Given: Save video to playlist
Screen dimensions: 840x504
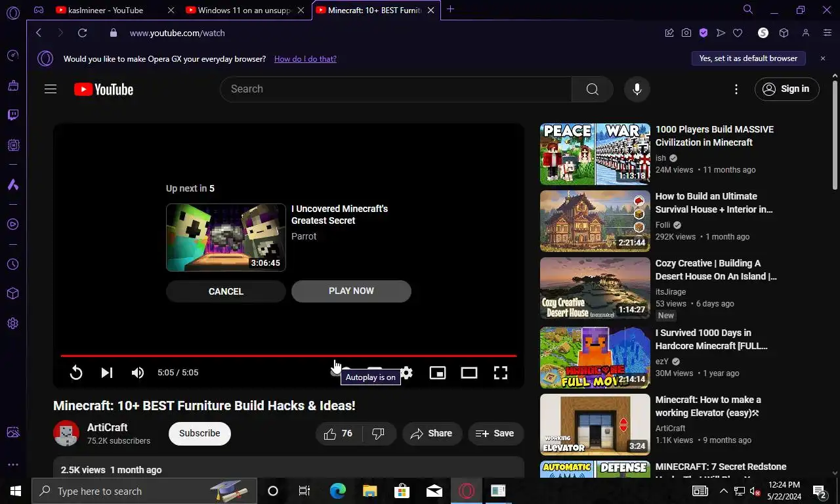Looking at the screenshot, I should pos(495,434).
